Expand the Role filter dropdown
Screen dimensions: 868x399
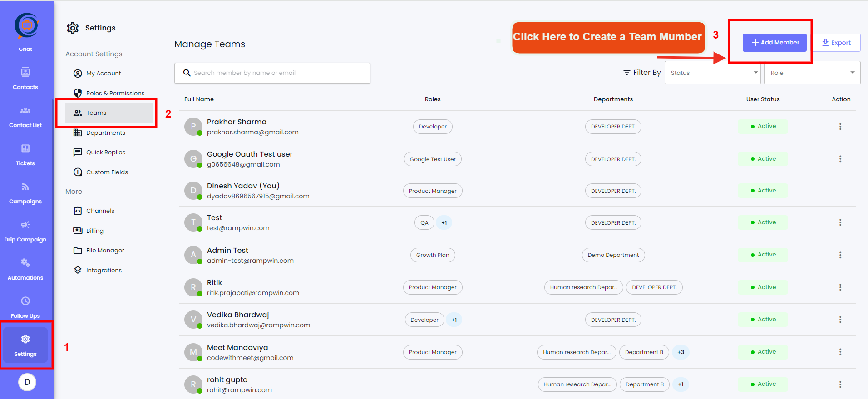(x=812, y=73)
